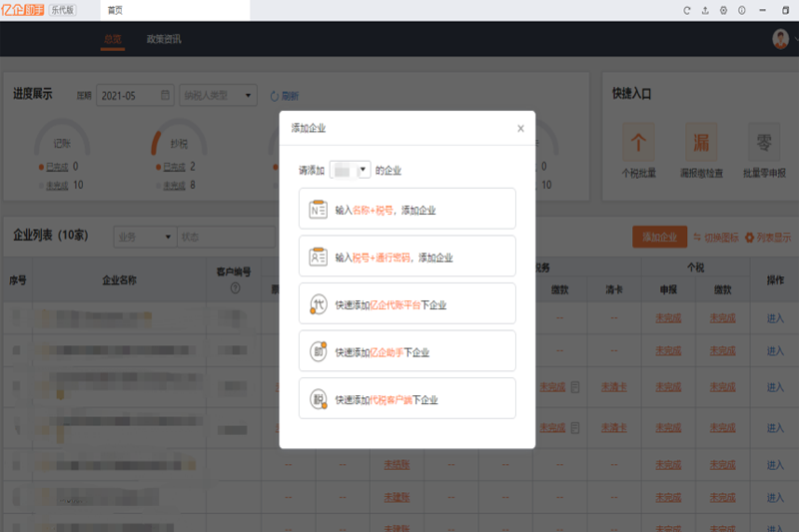The image size is (799, 532).
Task: Select 快速添加亿企代账平台下企业 option
Action: point(407,303)
